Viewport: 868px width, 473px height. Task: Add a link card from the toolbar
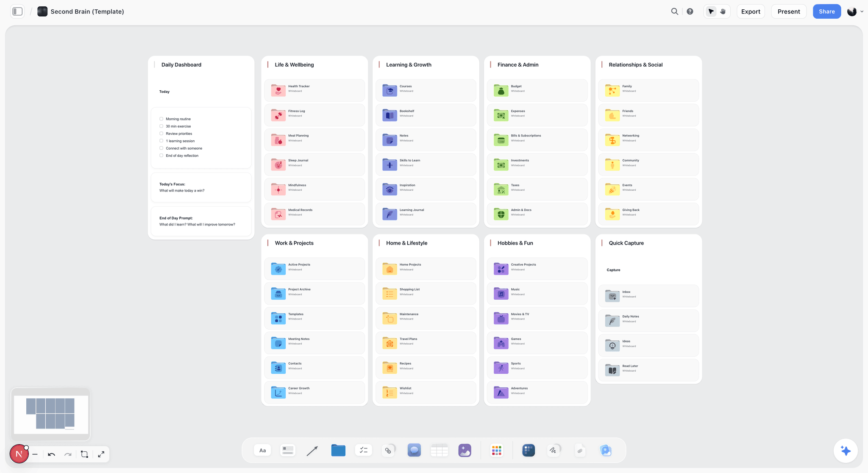click(x=389, y=450)
